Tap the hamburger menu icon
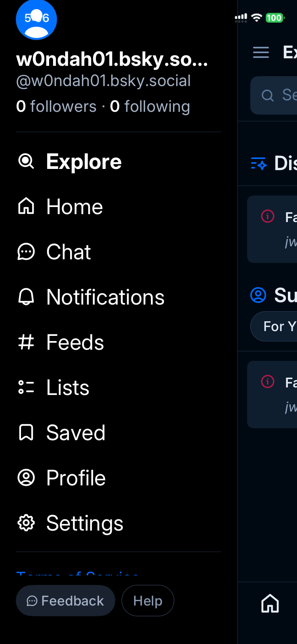The width and height of the screenshot is (297, 644). (x=261, y=52)
